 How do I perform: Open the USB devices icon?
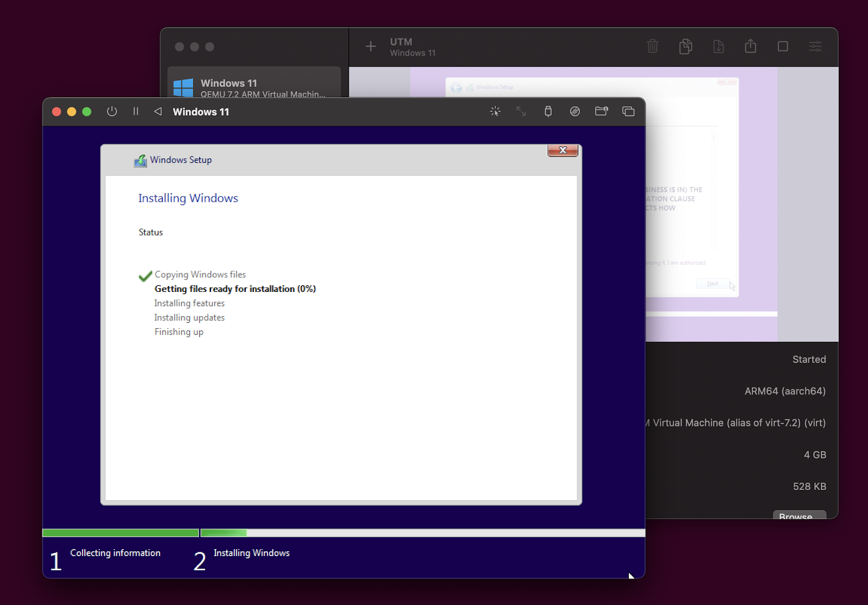(548, 111)
